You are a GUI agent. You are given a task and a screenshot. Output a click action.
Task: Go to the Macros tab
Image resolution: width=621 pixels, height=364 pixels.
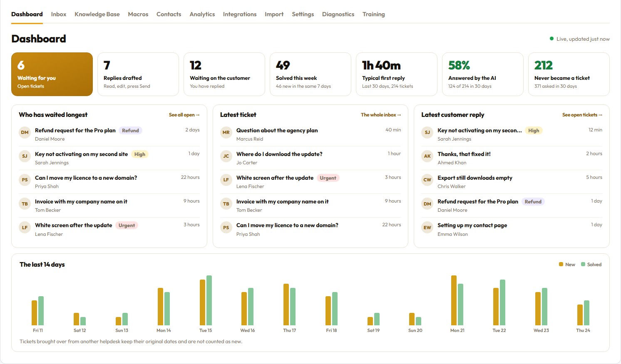tap(138, 14)
